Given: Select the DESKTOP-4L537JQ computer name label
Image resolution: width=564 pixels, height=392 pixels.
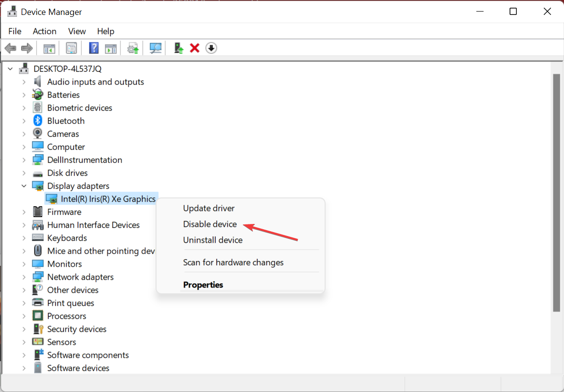Looking at the screenshot, I should coord(67,69).
